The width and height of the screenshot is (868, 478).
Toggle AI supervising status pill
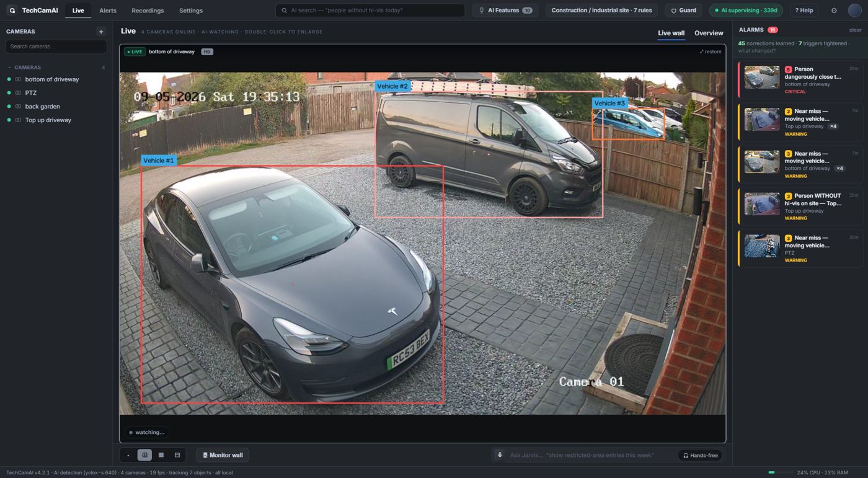(746, 11)
